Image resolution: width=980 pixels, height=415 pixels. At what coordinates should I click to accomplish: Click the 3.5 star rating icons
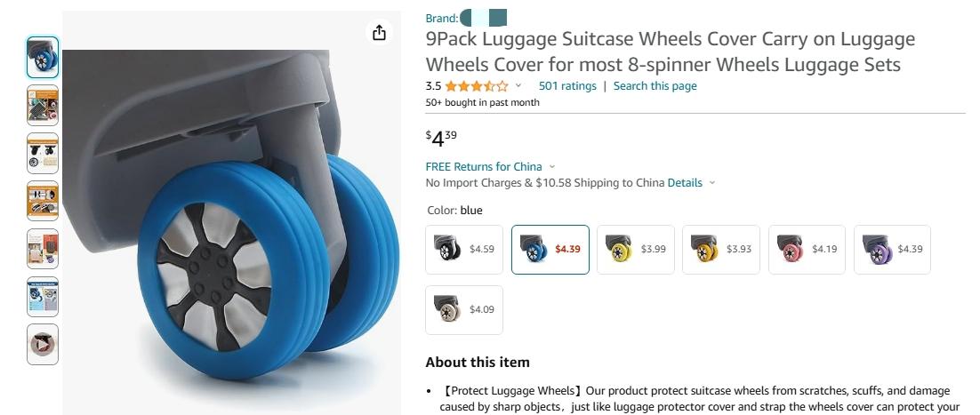coord(477,86)
